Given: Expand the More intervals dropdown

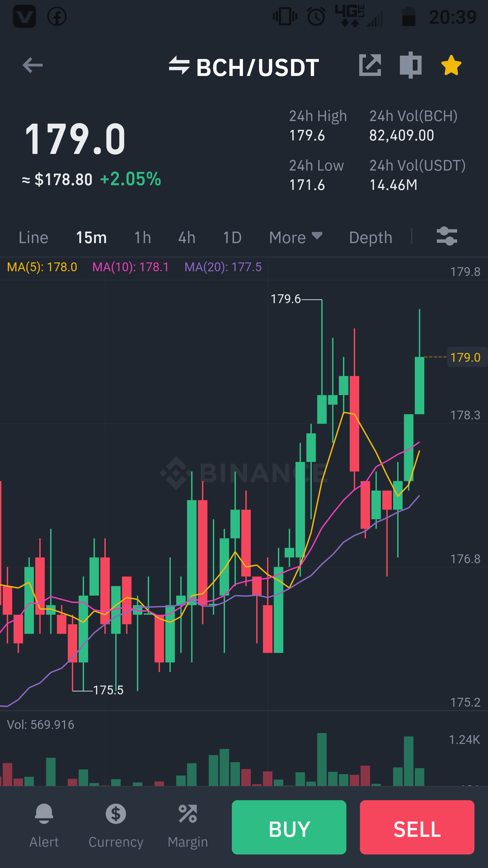Looking at the screenshot, I should (296, 237).
